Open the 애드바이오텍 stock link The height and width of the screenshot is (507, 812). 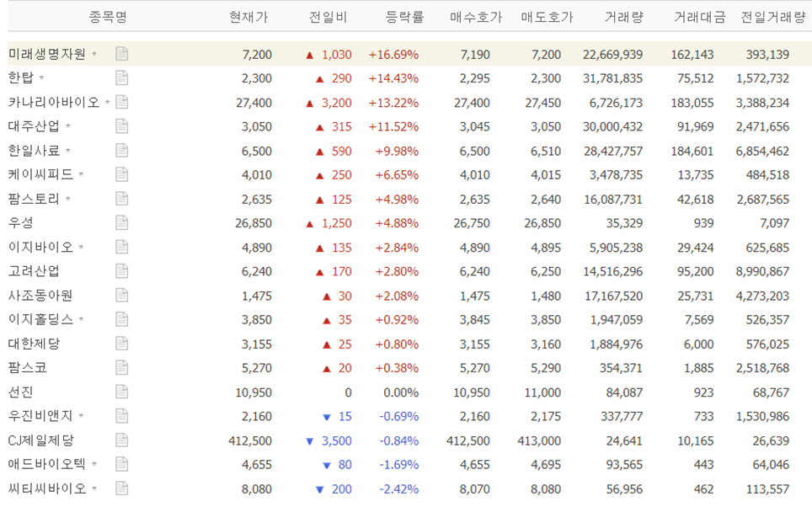(x=46, y=464)
